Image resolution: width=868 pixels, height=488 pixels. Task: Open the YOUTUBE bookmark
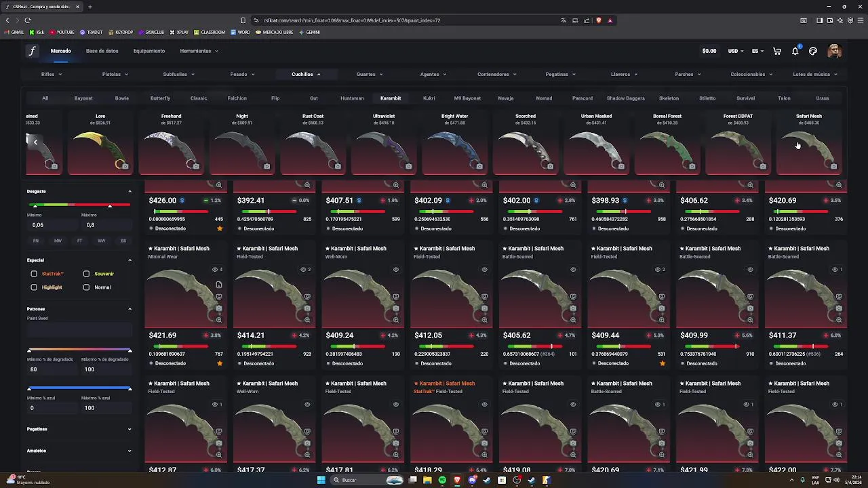pos(62,32)
